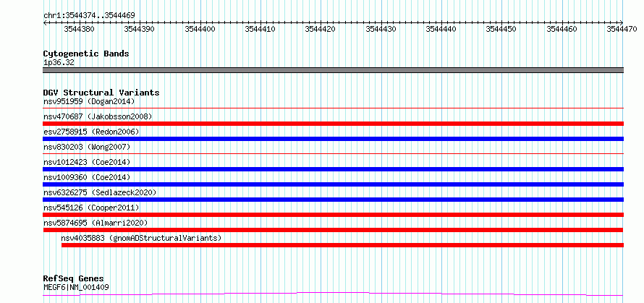Open variant nsv1012423 (Coe2014) label

pos(87,162)
